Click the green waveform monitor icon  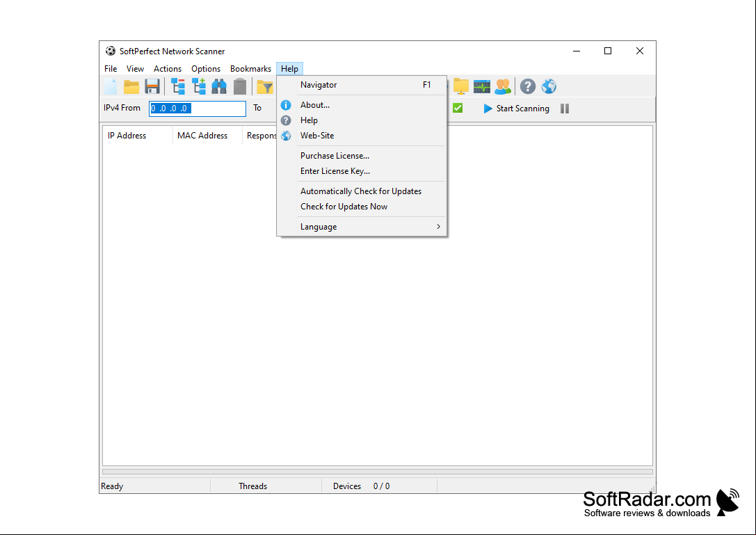482,87
